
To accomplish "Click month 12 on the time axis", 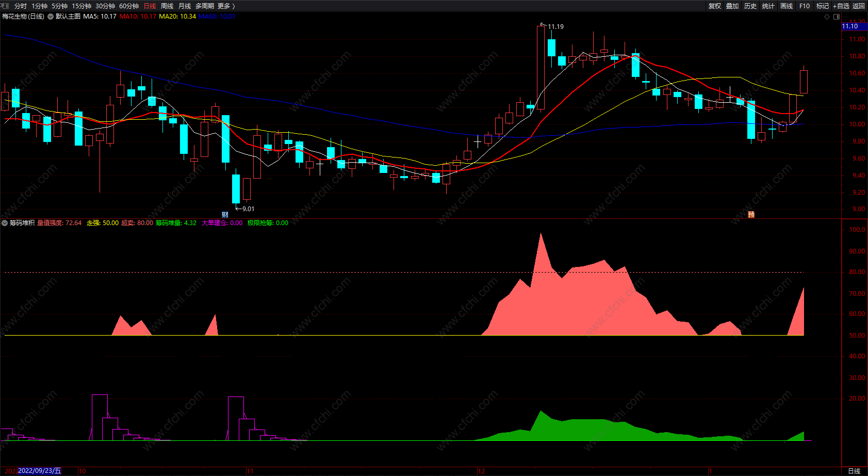I will click(481, 471).
